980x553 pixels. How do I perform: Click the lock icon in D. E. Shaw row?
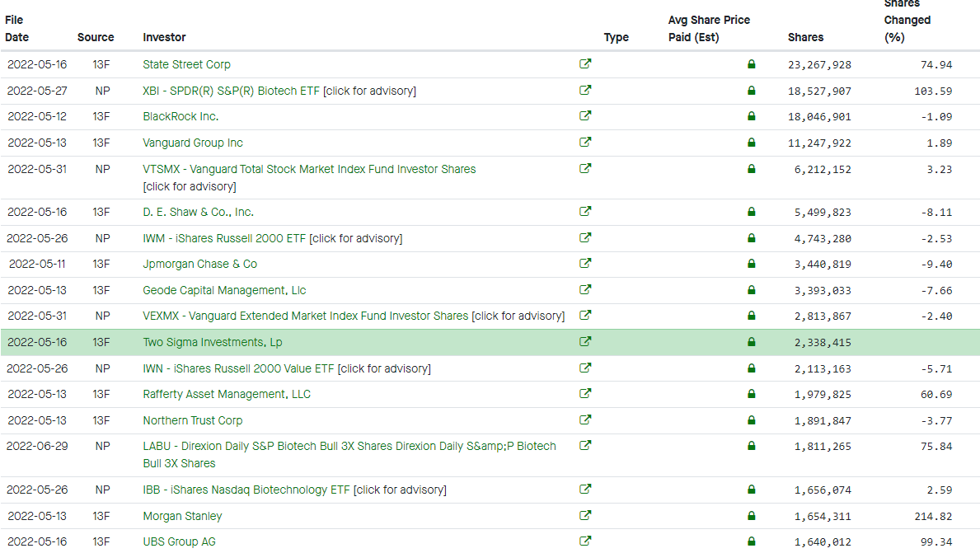(x=751, y=212)
